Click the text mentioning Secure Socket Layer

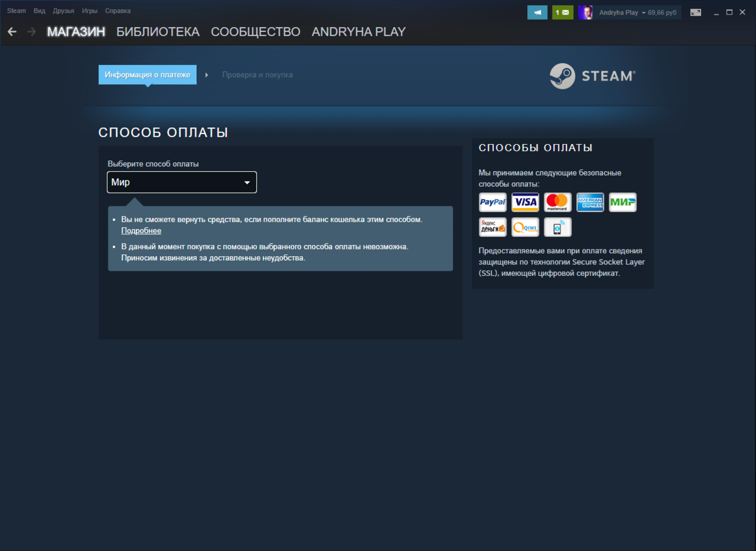point(562,262)
